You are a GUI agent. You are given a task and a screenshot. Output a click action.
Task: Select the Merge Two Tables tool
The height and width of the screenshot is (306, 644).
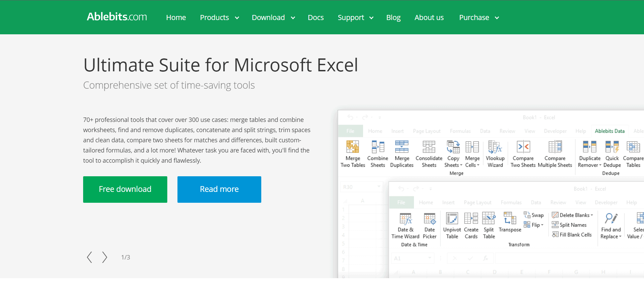pos(352,154)
